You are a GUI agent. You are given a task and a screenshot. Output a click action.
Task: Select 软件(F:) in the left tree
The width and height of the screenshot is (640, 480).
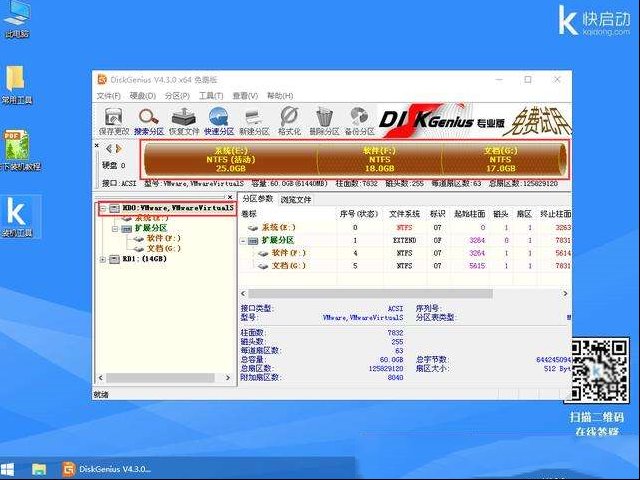164,238
